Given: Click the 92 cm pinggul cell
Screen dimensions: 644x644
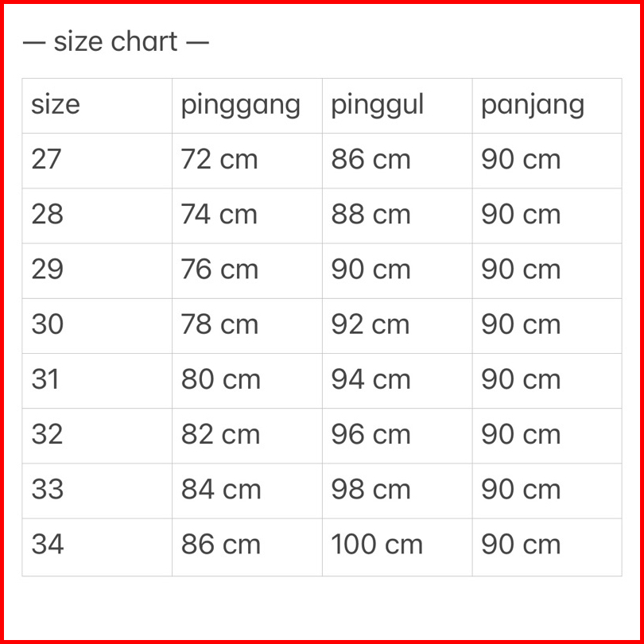Looking at the screenshot, I should click(370, 324).
